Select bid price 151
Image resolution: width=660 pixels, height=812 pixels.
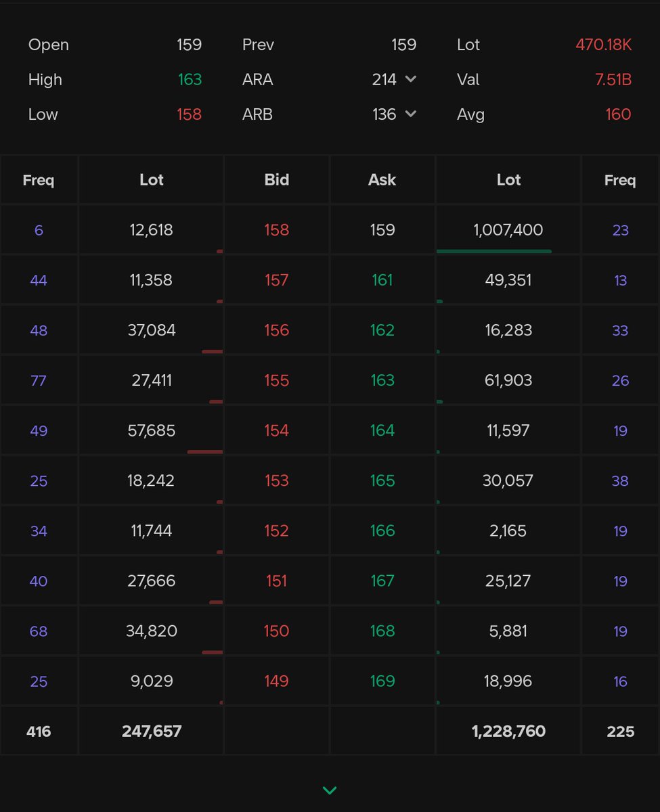coord(277,581)
